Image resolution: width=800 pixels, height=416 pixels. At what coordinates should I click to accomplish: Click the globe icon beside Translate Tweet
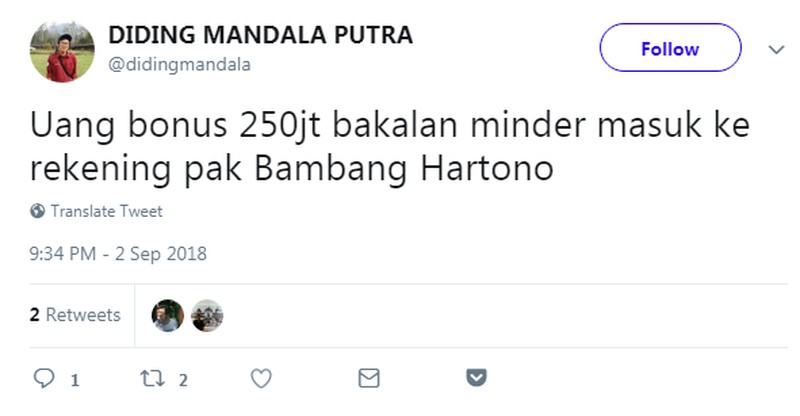pos(37,211)
